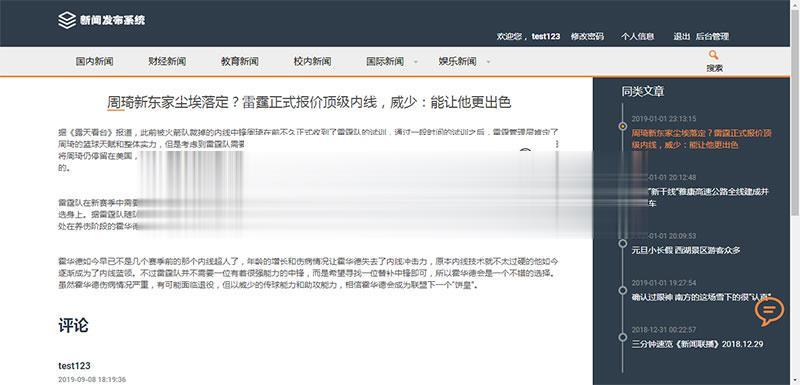Open the 校内新闻 menu item
The image size is (800, 385).
click(312, 62)
